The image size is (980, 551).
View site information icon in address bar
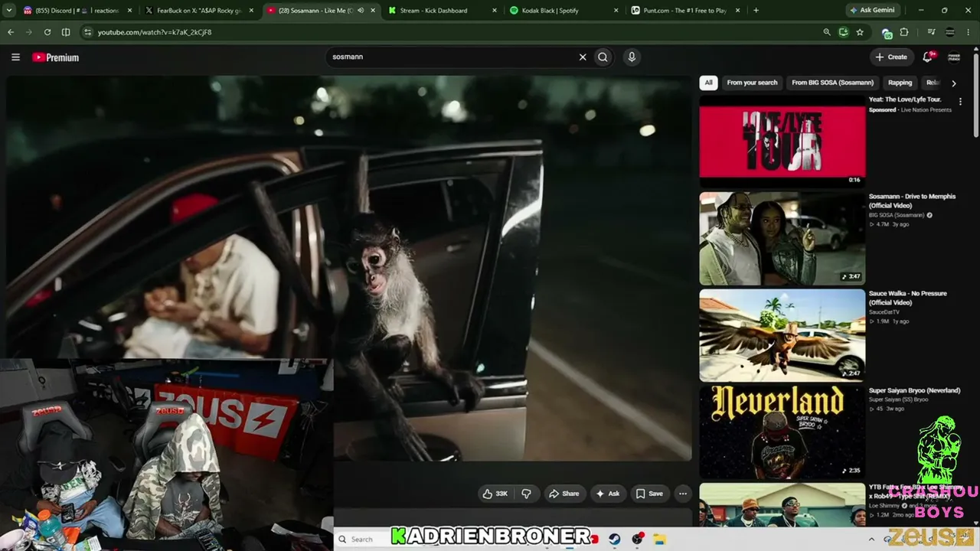click(x=87, y=32)
